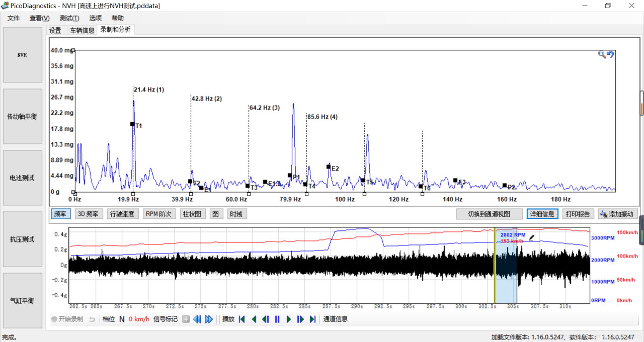Image resolution: width=644 pixels, height=342 pixels.
Task: Play forward with the green right arrow
Action: tap(289, 319)
